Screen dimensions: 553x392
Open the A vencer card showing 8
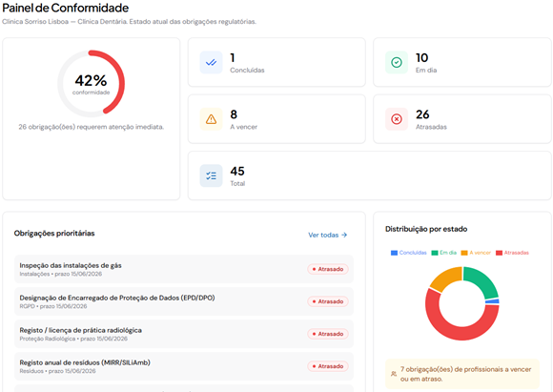click(276, 119)
